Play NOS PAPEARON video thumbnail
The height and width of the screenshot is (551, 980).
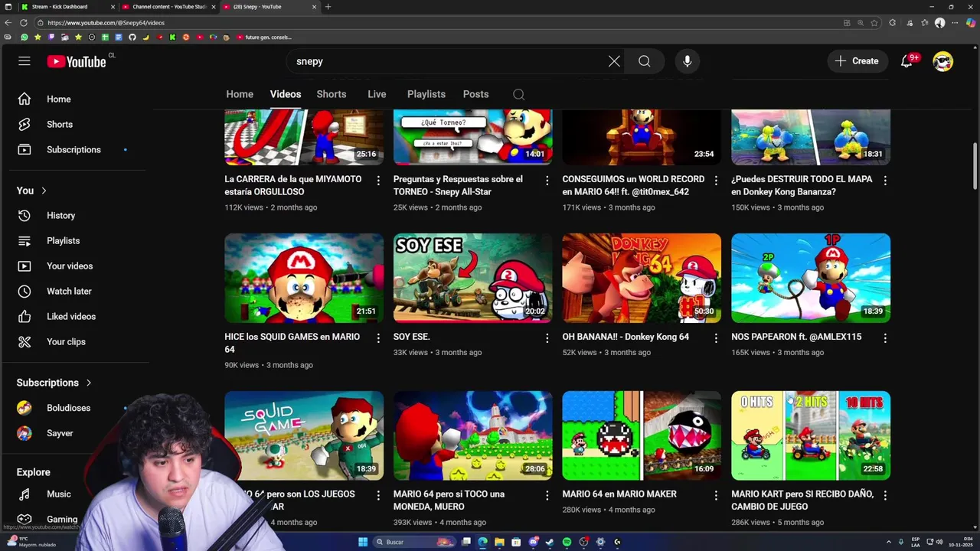(811, 278)
